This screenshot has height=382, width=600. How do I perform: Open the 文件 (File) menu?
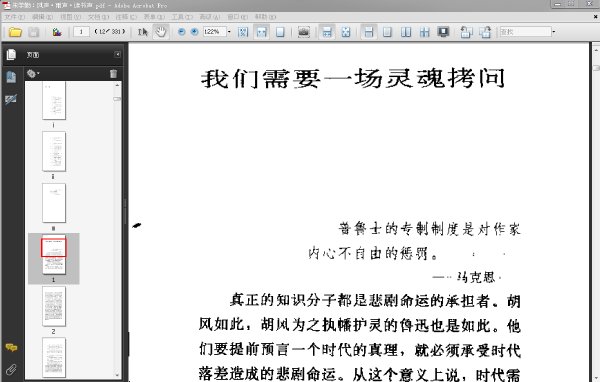tap(15, 17)
